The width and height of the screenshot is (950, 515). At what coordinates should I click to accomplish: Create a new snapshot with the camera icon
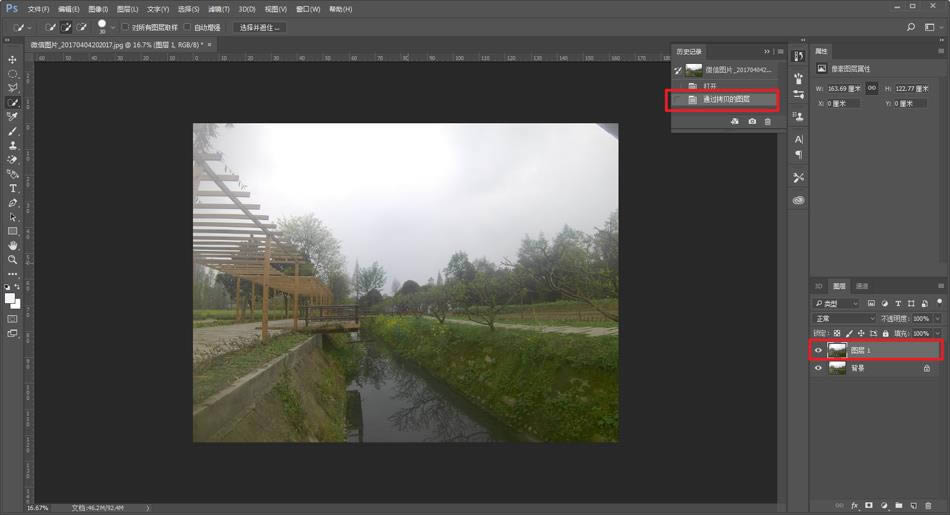(x=752, y=121)
